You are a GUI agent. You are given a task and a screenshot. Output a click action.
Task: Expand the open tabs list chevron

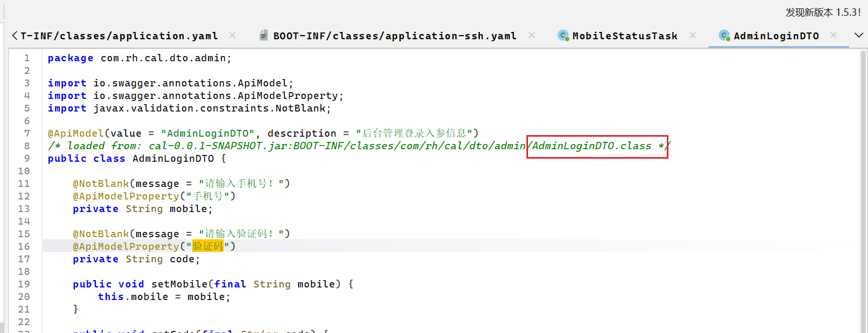[859, 35]
